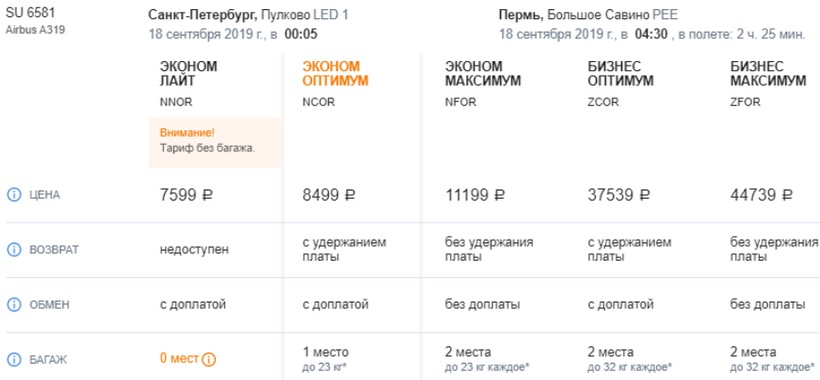This screenshot has height=380, width=820.
Task: Click the info icon beside ВОЗВРАТ
Action: (x=14, y=250)
